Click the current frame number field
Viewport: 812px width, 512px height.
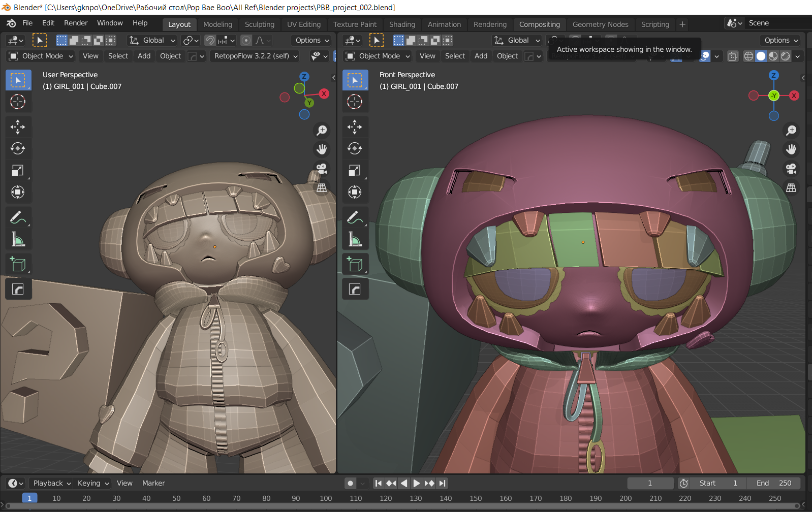[650, 483]
